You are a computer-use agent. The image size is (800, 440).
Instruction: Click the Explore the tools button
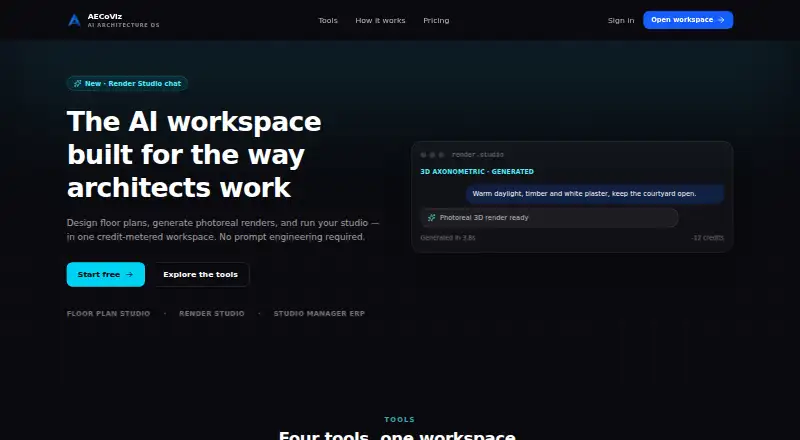(201, 274)
